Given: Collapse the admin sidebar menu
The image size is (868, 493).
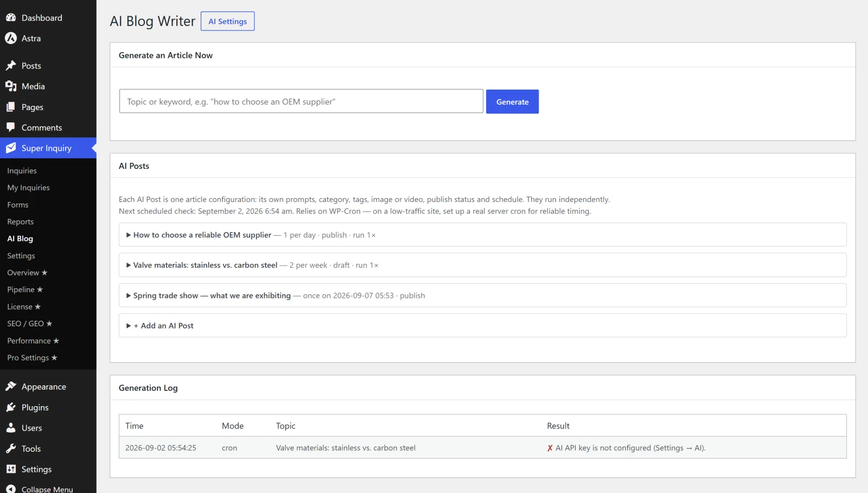Looking at the screenshot, I should click(x=48, y=489).
